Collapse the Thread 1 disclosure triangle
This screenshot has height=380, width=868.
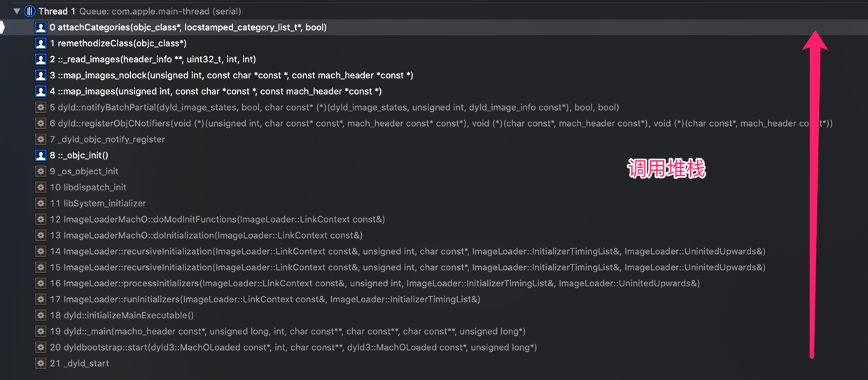pyautogui.click(x=17, y=11)
